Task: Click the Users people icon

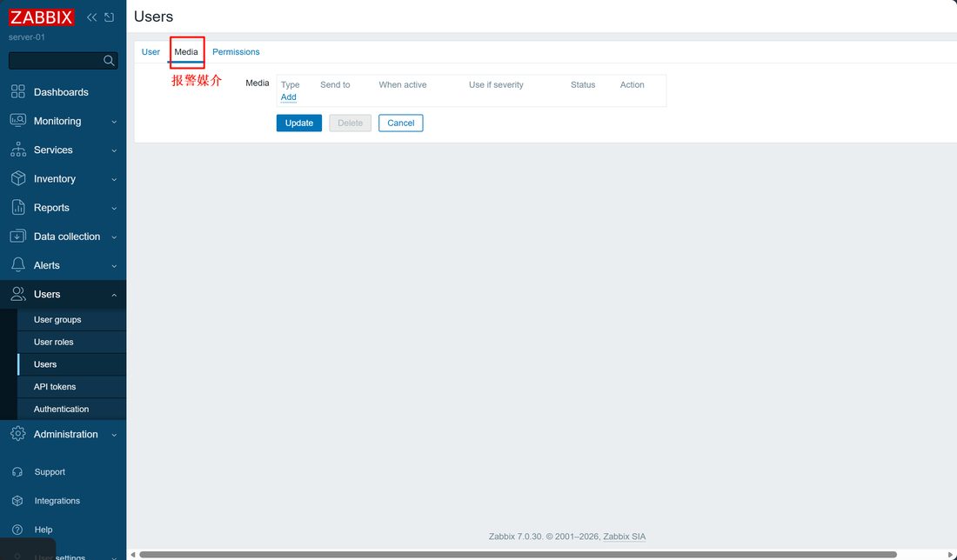Action: click(18, 294)
